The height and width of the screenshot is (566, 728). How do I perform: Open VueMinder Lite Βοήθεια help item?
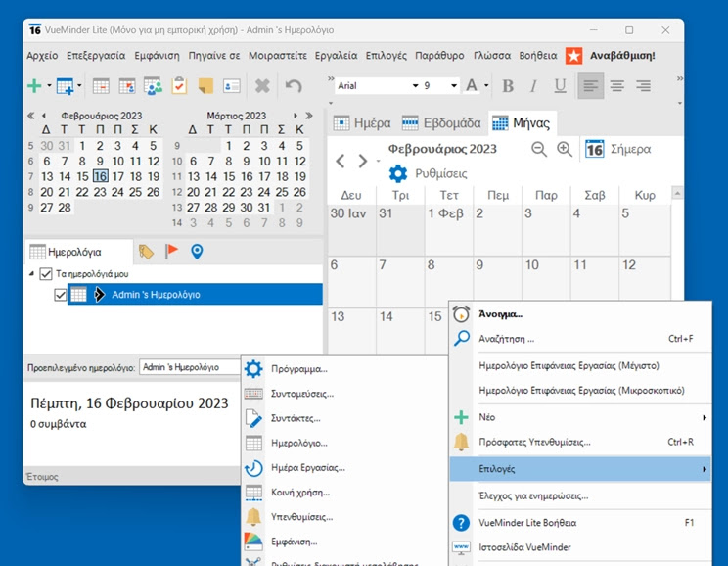tap(580, 523)
